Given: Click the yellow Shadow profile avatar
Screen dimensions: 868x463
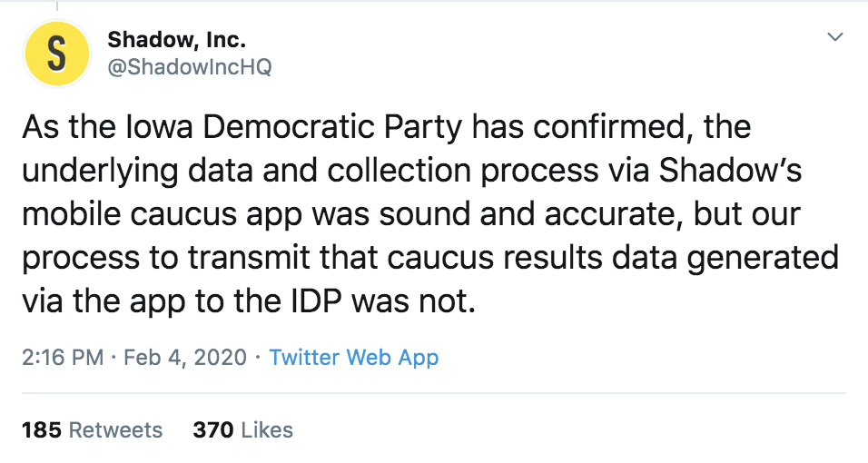Looking at the screenshot, I should (55, 54).
